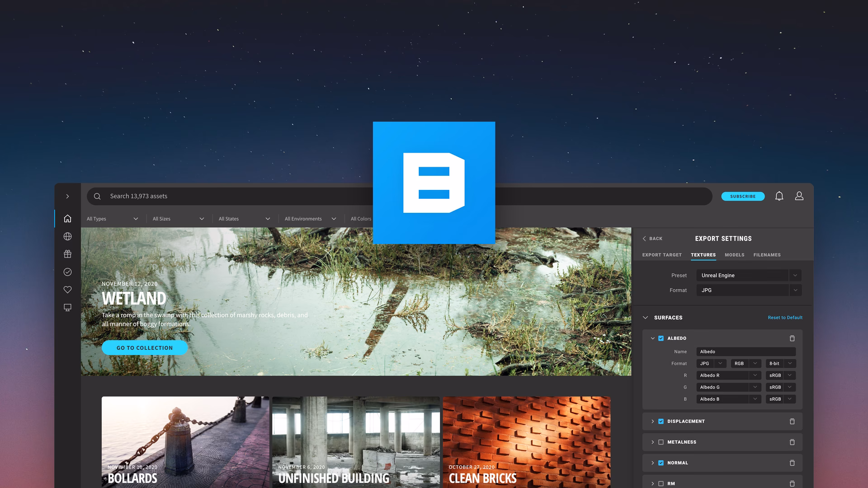Delete the RM surface with its trash icon
Viewport: 868px width, 488px height.
coord(792,483)
